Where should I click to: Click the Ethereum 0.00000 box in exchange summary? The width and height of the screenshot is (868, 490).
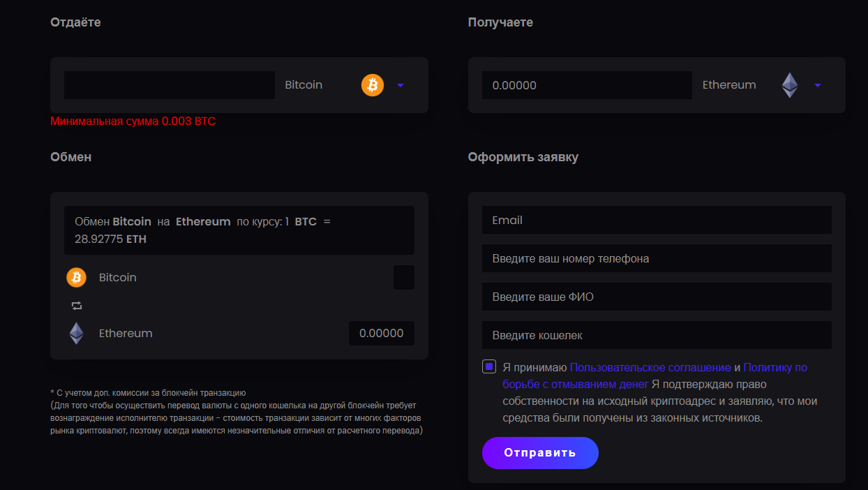point(381,334)
